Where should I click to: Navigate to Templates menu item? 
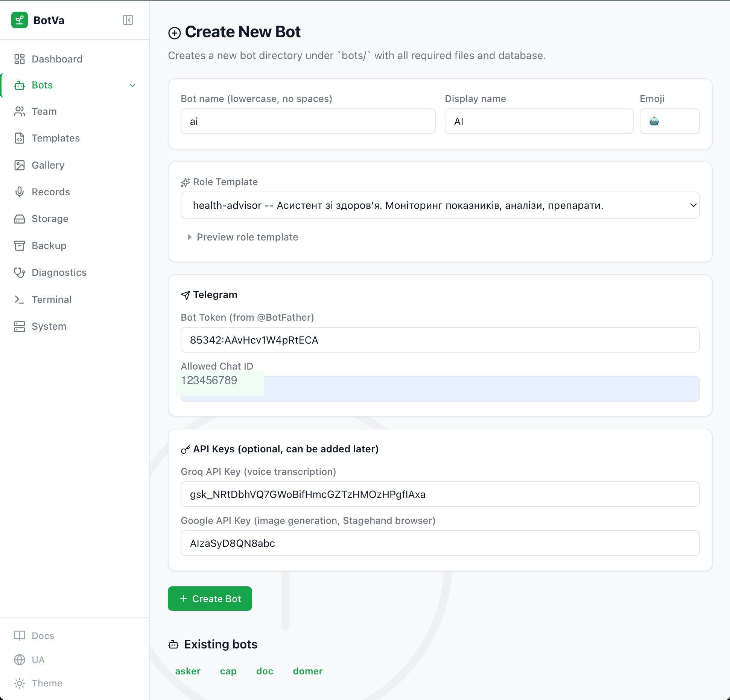[55, 138]
